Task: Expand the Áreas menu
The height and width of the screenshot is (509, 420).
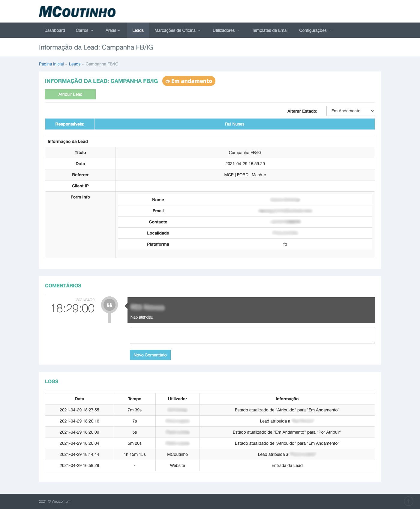Action: pyautogui.click(x=112, y=30)
